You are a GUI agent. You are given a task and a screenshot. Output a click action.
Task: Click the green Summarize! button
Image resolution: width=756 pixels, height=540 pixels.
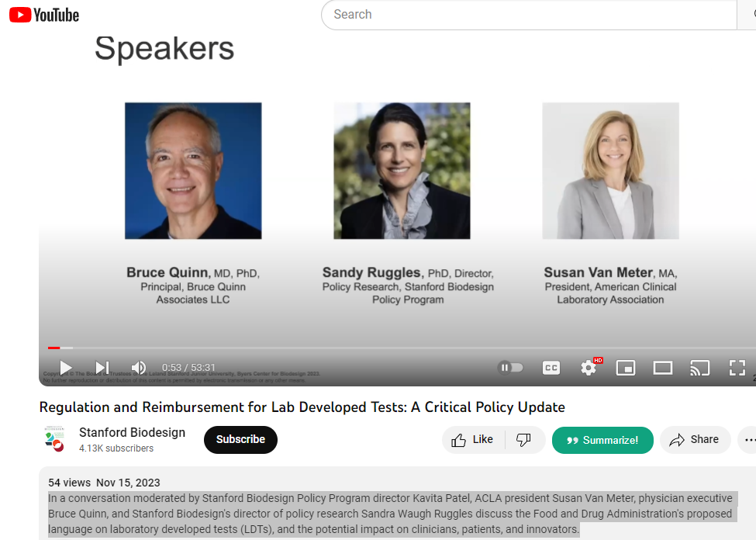tap(602, 440)
